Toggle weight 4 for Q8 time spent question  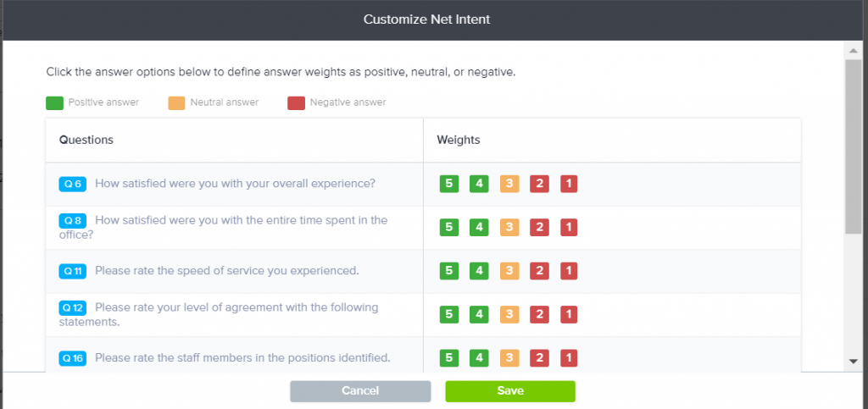[x=479, y=227]
